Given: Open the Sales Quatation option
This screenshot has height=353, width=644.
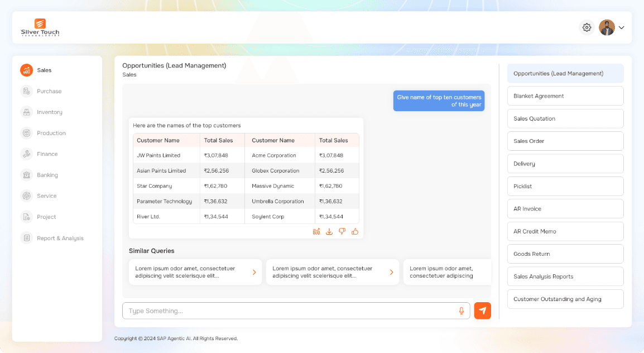Looking at the screenshot, I should [565, 119].
